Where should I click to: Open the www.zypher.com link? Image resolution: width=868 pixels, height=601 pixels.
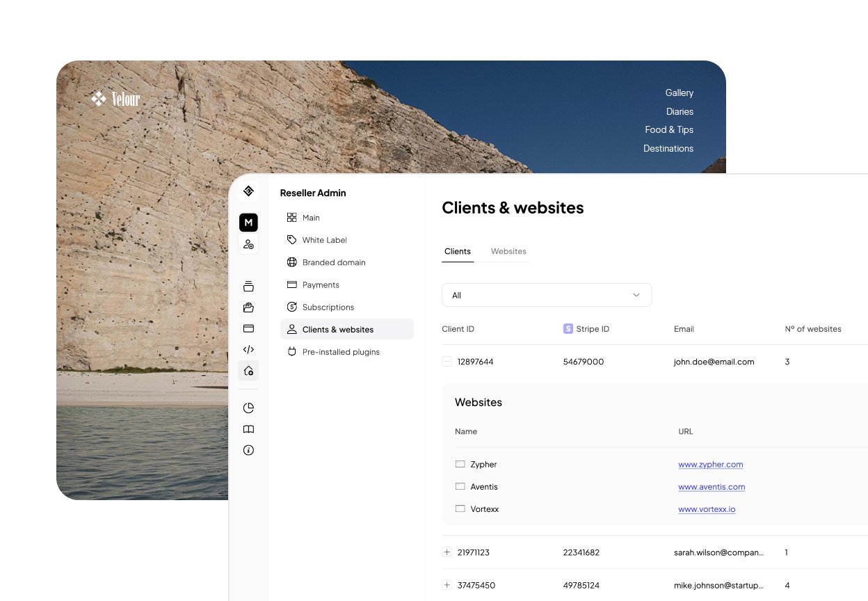(x=711, y=465)
